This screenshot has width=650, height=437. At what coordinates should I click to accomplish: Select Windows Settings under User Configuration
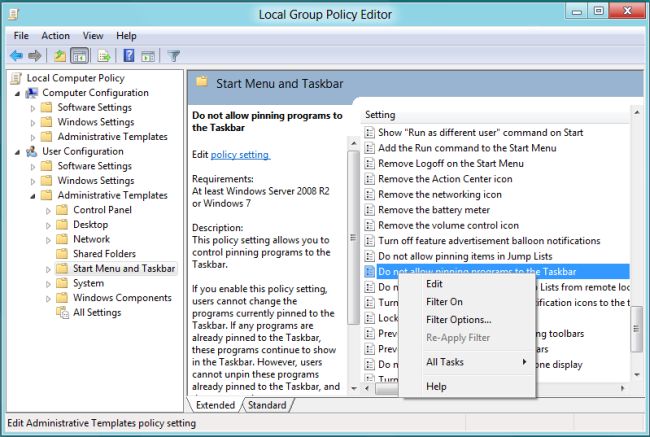pyautogui.click(x=96, y=181)
